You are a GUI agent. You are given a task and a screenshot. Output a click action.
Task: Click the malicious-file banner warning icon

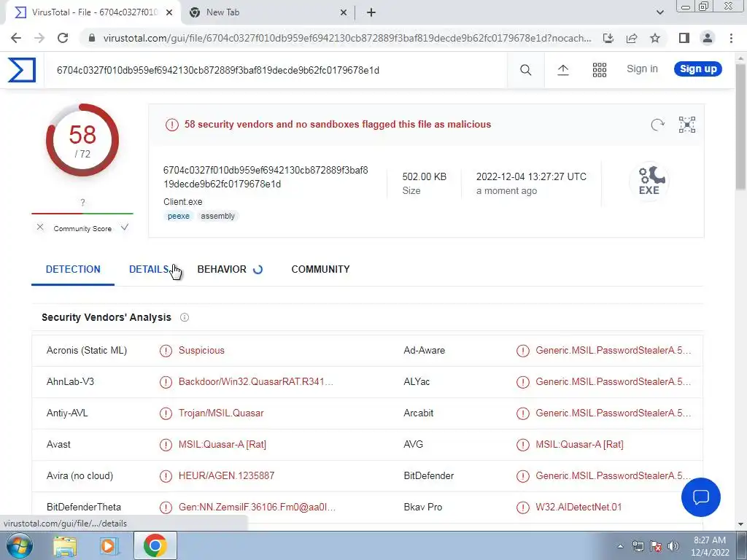pyautogui.click(x=171, y=125)
